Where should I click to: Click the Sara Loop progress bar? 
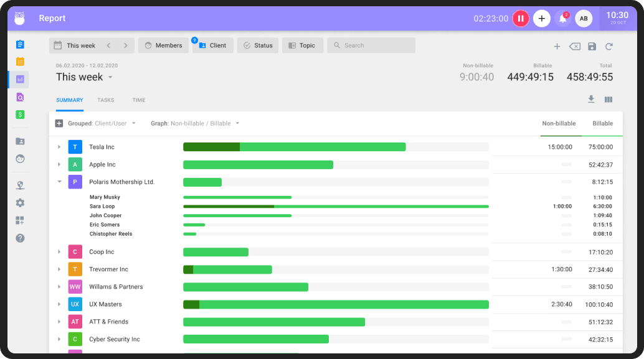[336, 207]
